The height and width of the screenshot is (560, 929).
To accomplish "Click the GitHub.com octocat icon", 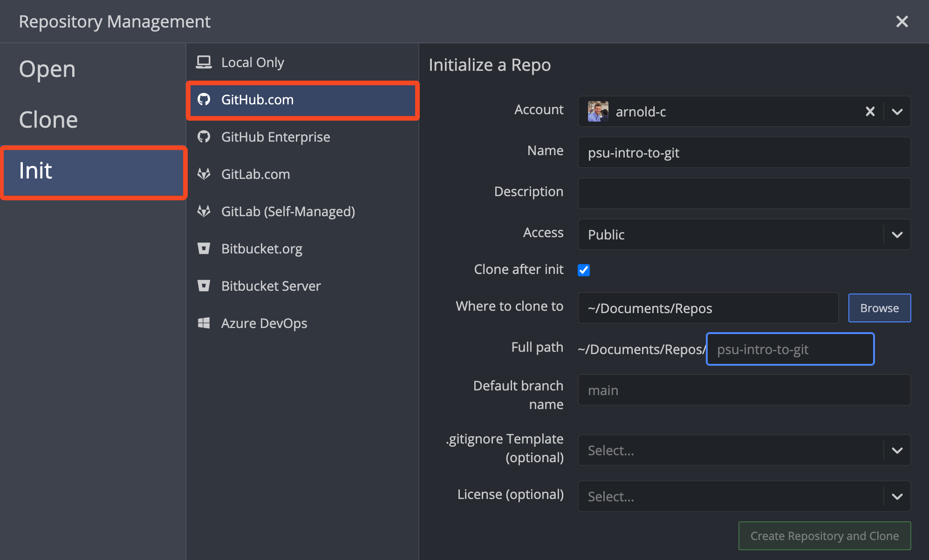I will (204, 99).
